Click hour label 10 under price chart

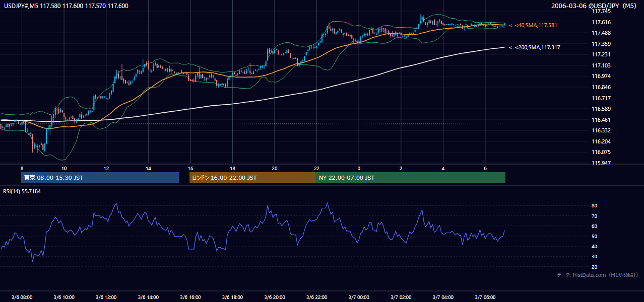(64, 168)
